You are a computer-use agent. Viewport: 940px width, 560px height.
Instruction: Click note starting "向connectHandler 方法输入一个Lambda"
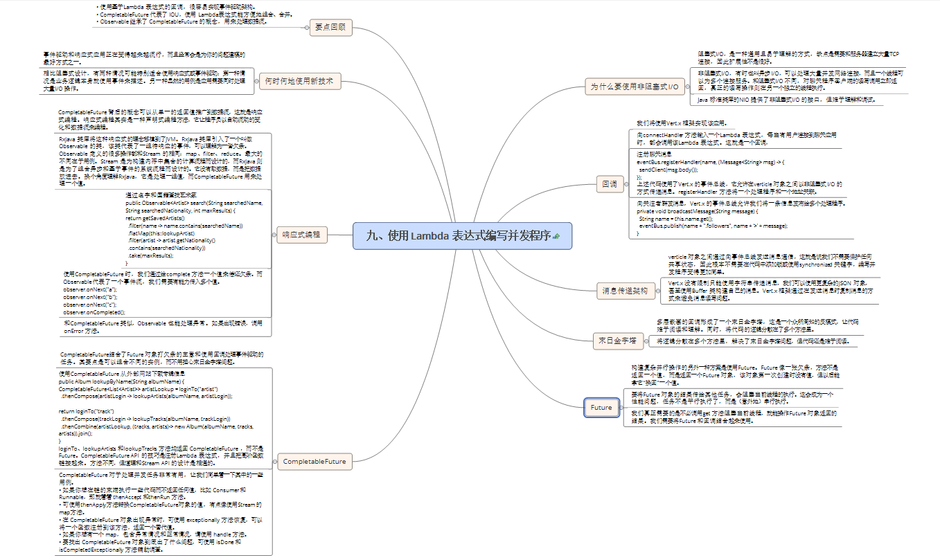[737, 138]
